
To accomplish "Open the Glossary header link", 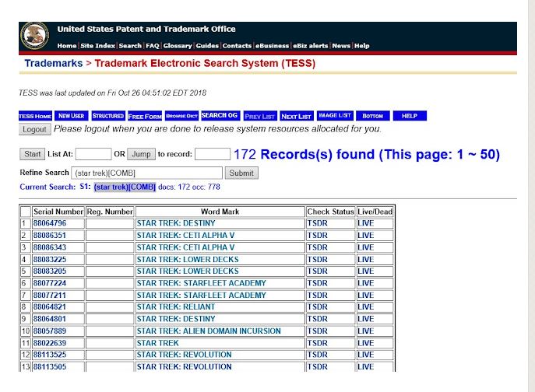I will [x=178, y=46].
